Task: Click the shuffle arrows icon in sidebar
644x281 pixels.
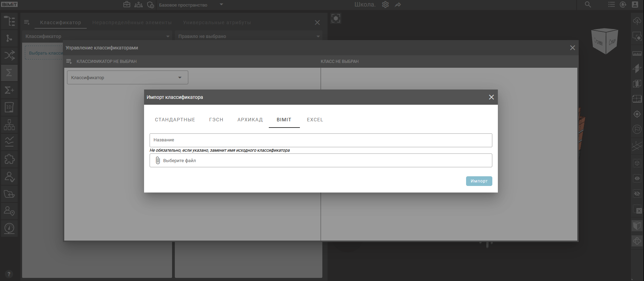Action: click(9, 55)
